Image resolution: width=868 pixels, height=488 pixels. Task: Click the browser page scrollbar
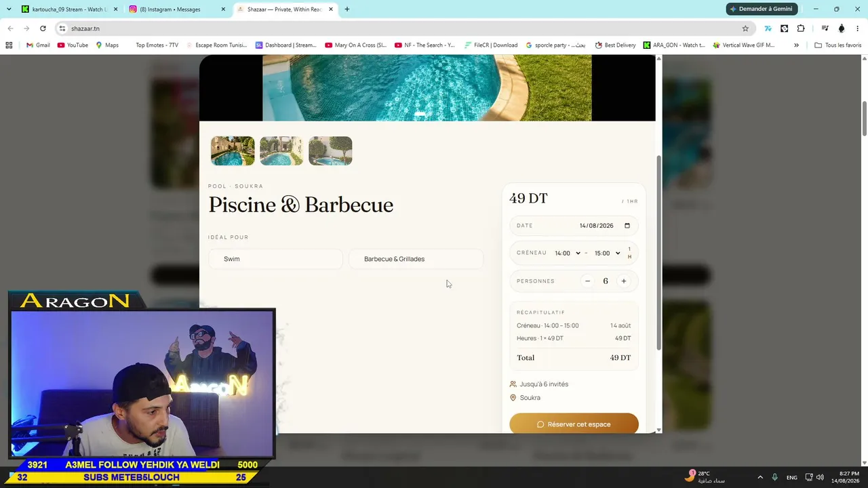click(x=865, y=119)
